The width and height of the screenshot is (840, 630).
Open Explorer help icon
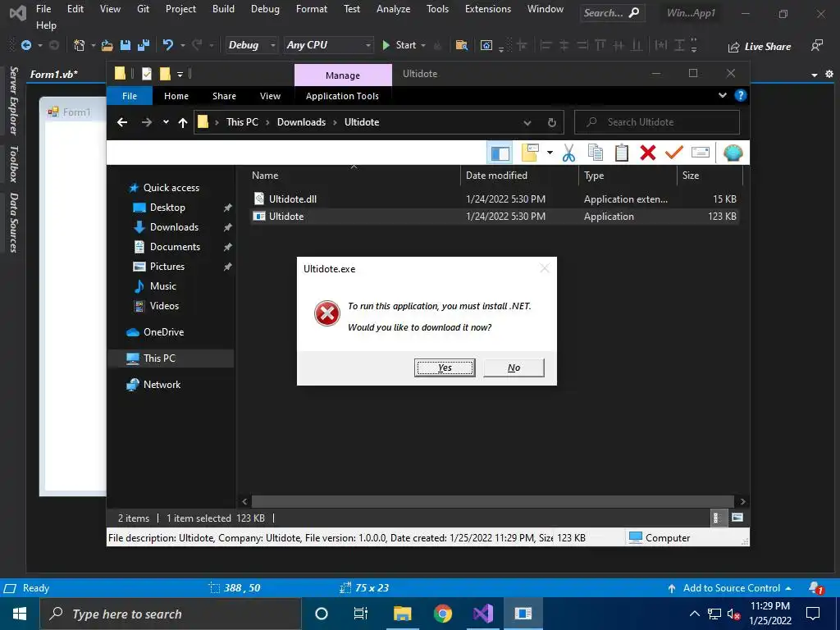coord(741,95)
